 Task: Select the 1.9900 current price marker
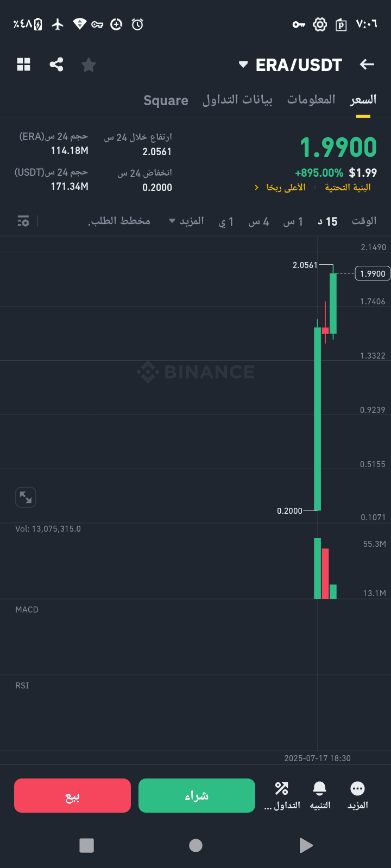tap(373, 273)
